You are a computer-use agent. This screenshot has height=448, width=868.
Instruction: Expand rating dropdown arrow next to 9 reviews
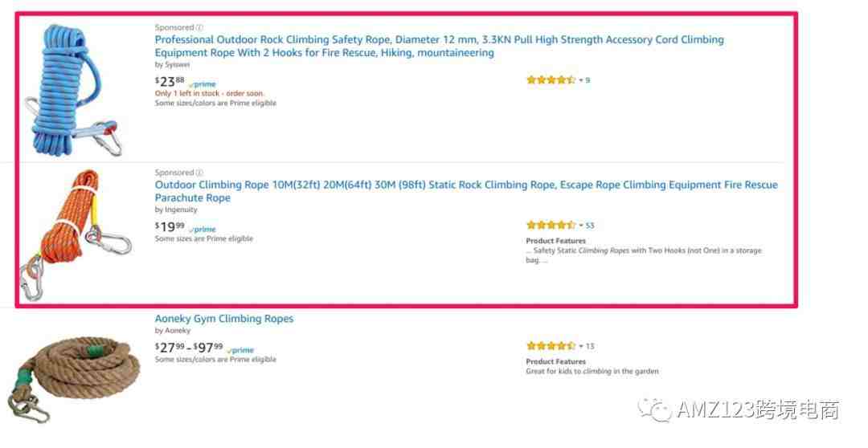click(x=581, y=80)
